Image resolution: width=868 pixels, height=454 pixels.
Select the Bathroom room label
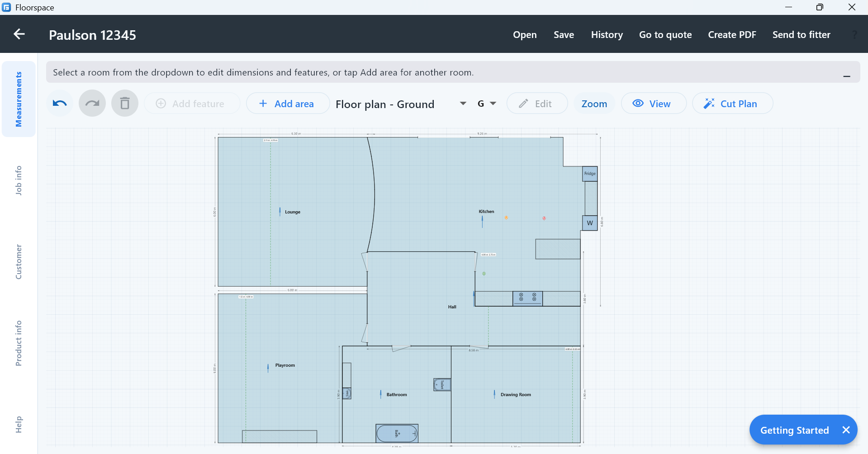click(397, 395)
